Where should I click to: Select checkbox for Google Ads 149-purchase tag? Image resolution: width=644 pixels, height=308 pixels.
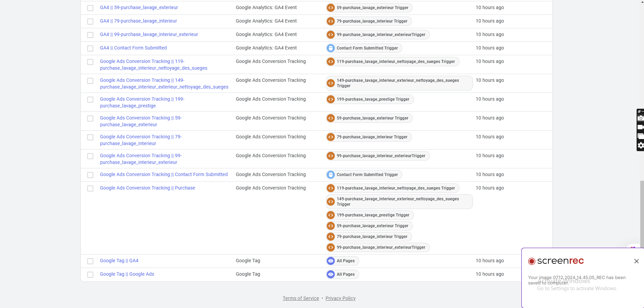90,81
